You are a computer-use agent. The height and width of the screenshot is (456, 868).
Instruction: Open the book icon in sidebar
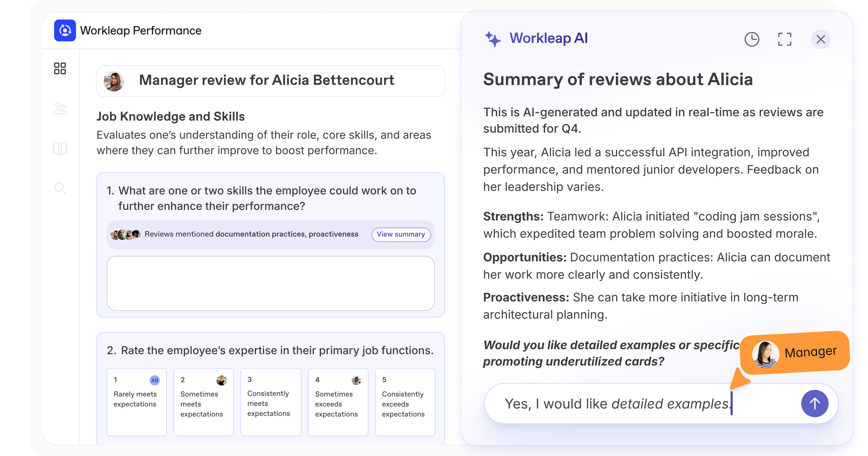tap(60, 148)
